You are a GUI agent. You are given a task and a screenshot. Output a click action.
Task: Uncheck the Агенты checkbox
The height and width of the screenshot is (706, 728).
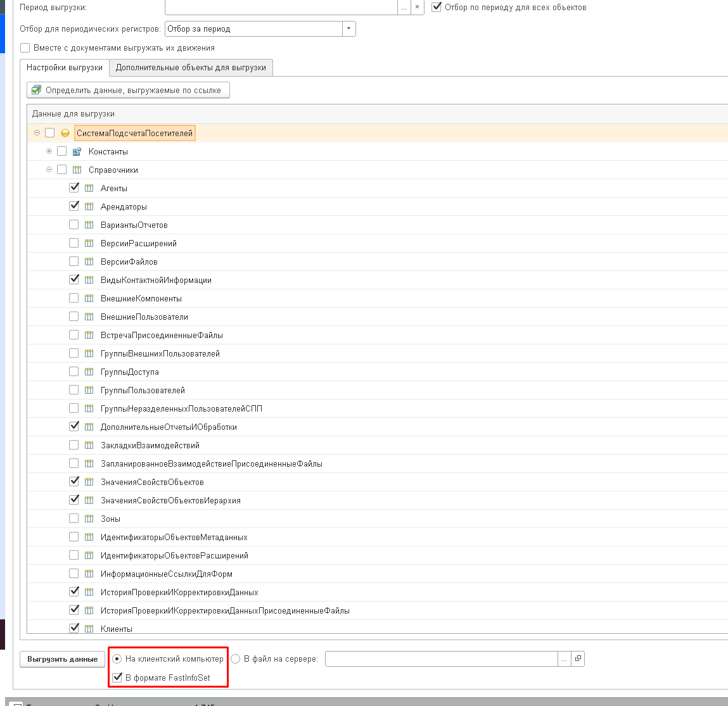pyautogui.click(x=74, y=188)
